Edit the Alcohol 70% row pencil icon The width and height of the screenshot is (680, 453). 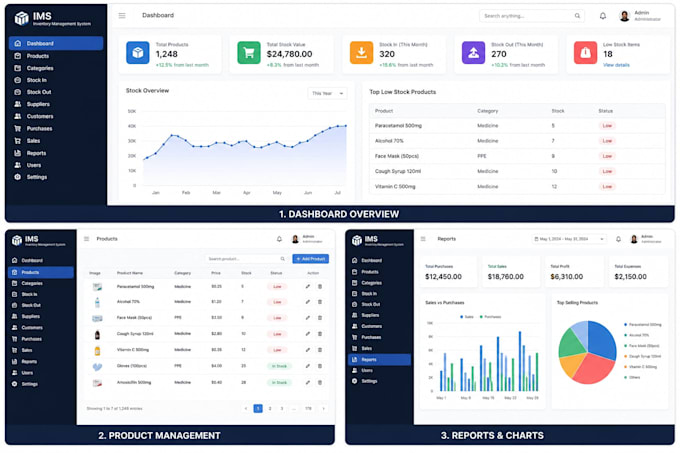coord(307,302)
